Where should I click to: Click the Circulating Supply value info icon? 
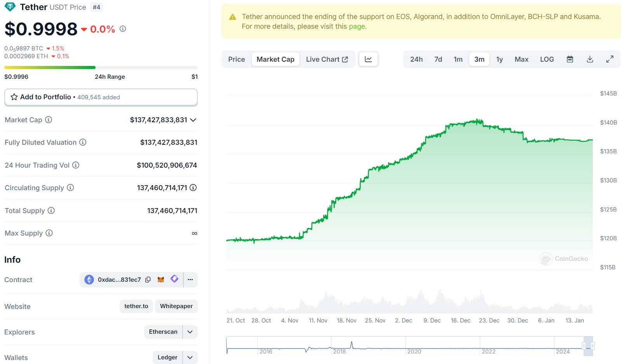193,188
